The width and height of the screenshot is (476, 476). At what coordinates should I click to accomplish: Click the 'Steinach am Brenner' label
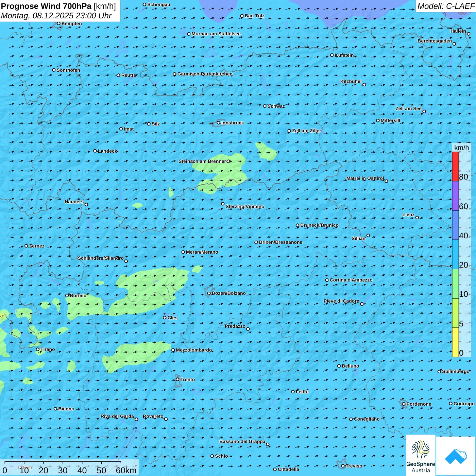pos(202,161)
